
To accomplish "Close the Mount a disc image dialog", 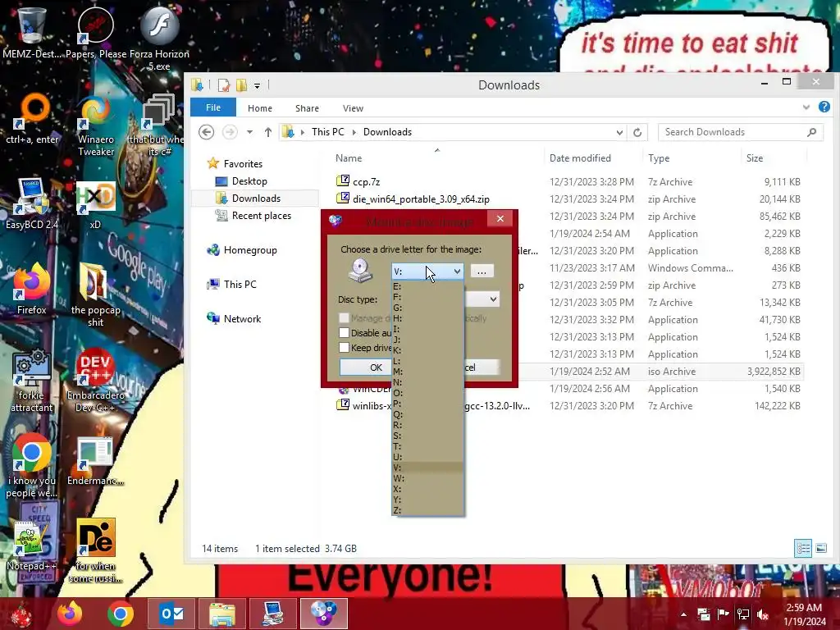I will (x=500, y=218).
